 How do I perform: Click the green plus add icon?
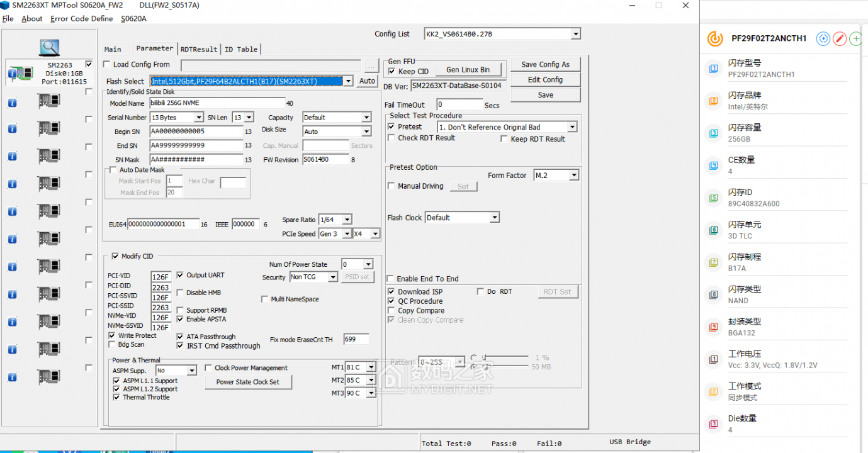pos(856,39)
